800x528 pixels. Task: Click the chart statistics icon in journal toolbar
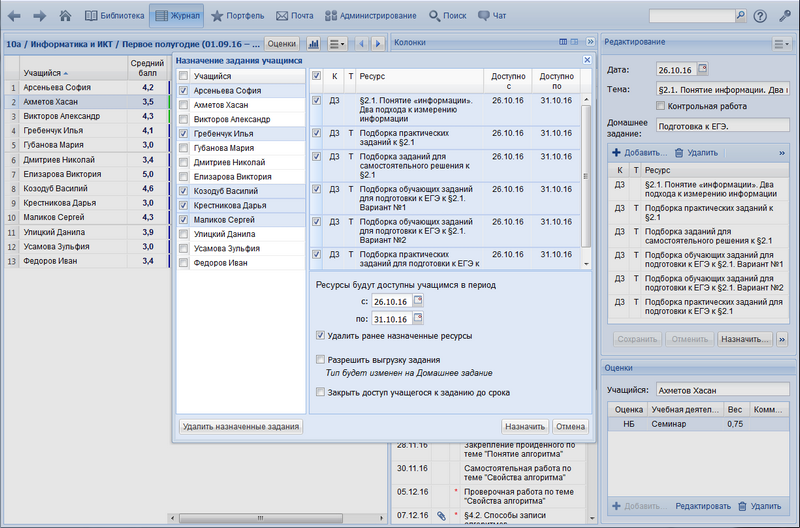313,44
